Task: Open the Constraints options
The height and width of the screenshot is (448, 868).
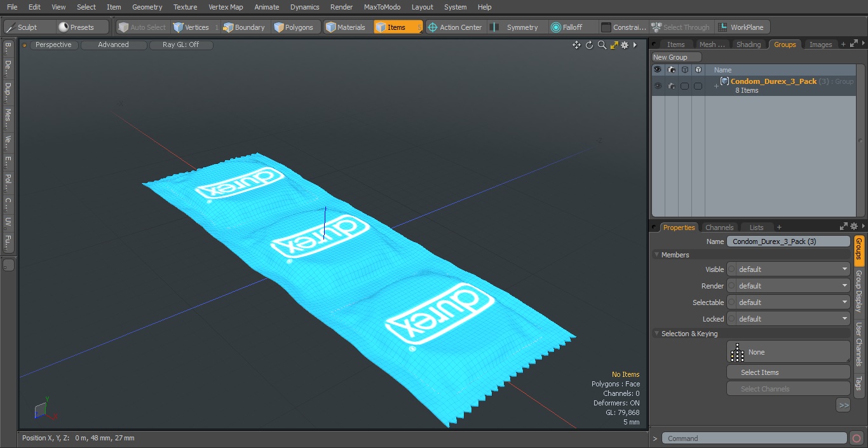Action: (x=624, y=27)
